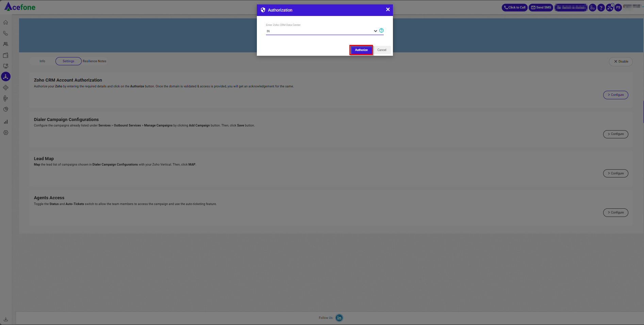Open the gear settings sidebar icon
Viewport: 644px width, 325px height.
point(5,133)
